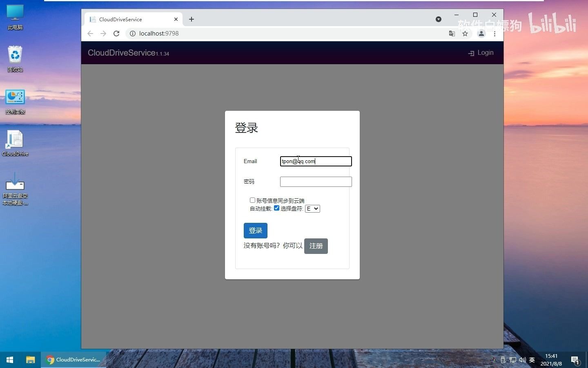The image size is (588, 368).
Task: Open the notification center icon
Action: click(575, 360)
